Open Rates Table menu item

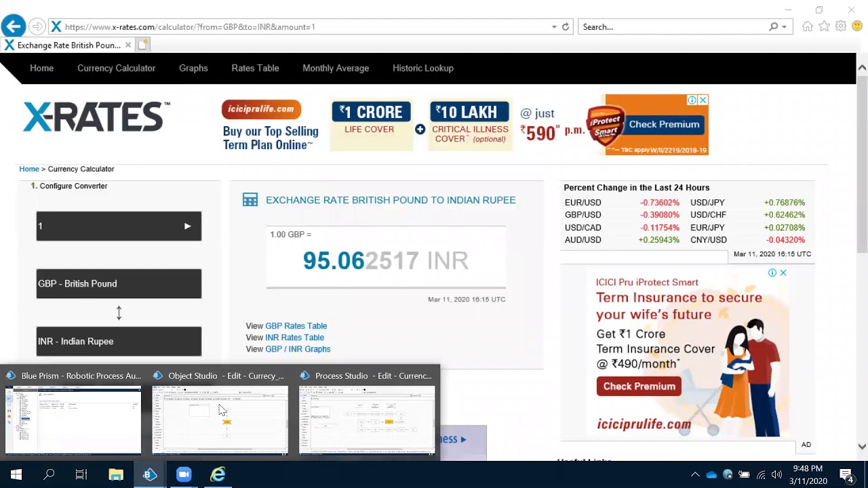coord(255,68)
